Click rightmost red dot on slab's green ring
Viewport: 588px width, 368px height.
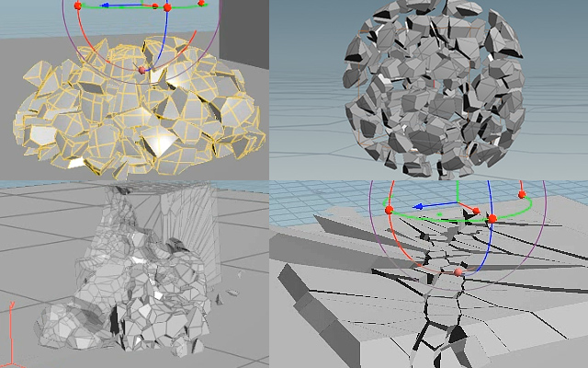click(x=522, y=194)
